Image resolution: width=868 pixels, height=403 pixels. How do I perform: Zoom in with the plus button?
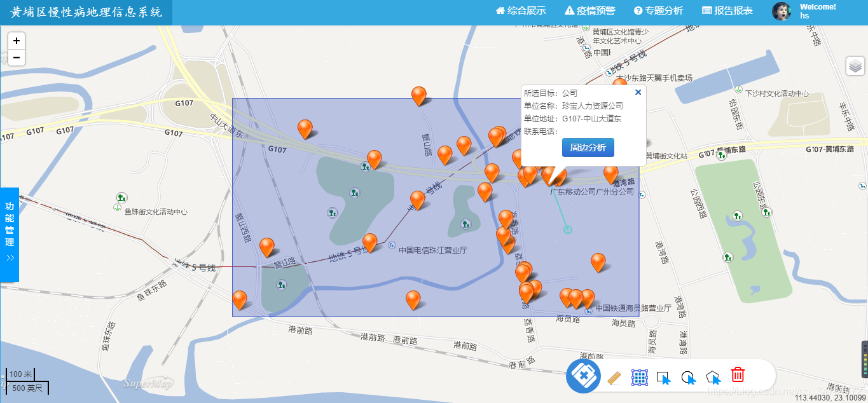click(16, 41)
